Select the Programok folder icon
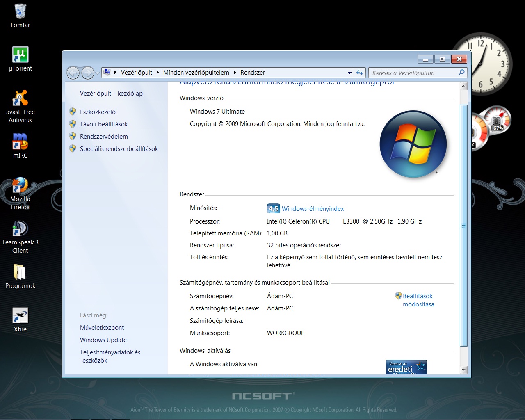Image resolution: width=525 pixels, height=420 pixels. (x=20, y=276)
